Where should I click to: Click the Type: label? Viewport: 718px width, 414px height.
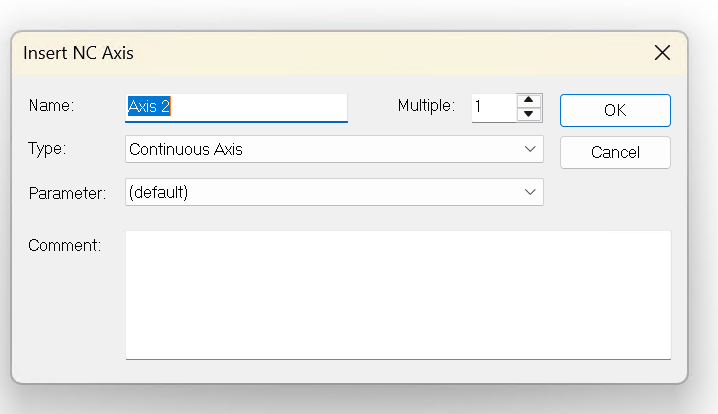(x=47, y=149)
